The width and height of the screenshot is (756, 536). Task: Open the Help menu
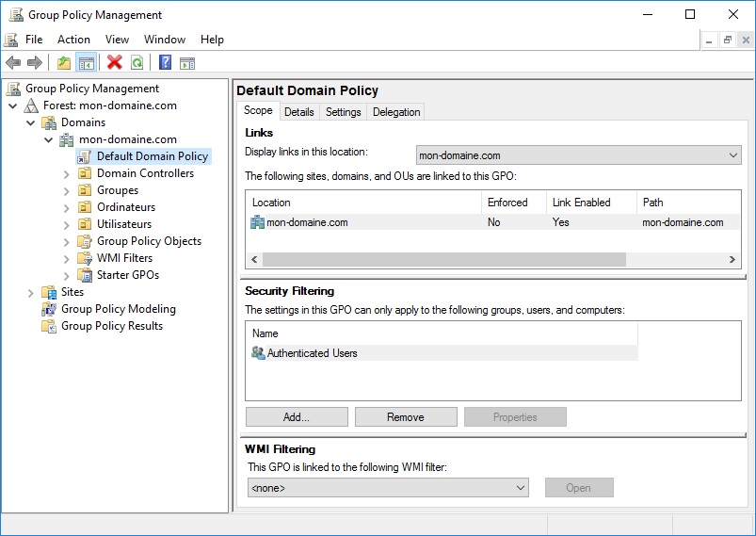(212, 40)
